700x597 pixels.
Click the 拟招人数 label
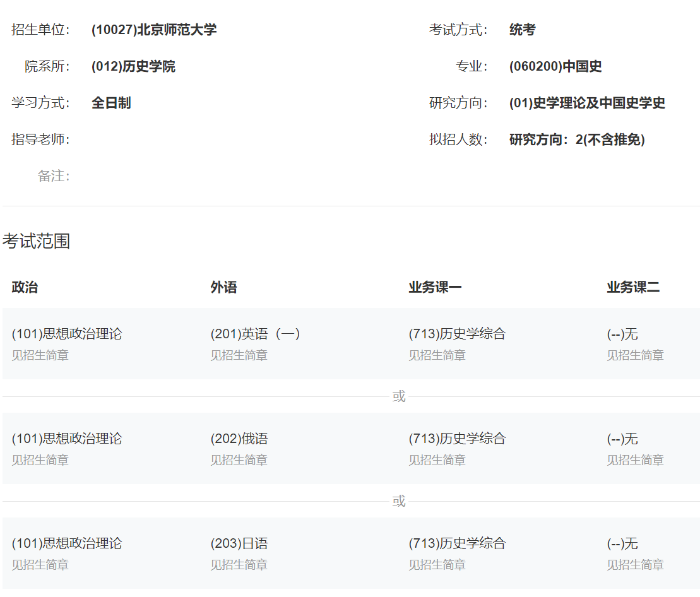458,139
